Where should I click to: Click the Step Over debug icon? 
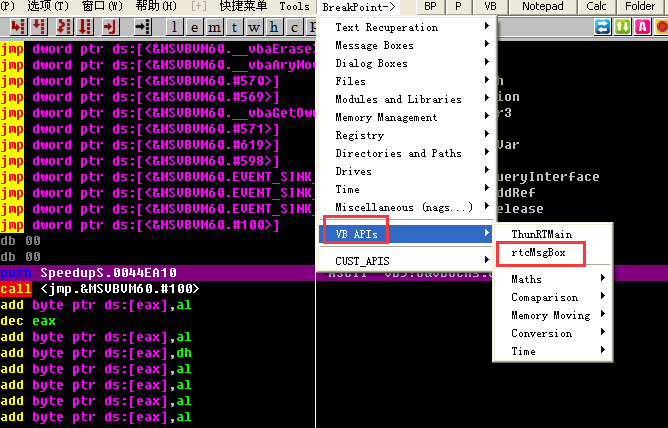point(38,26)
